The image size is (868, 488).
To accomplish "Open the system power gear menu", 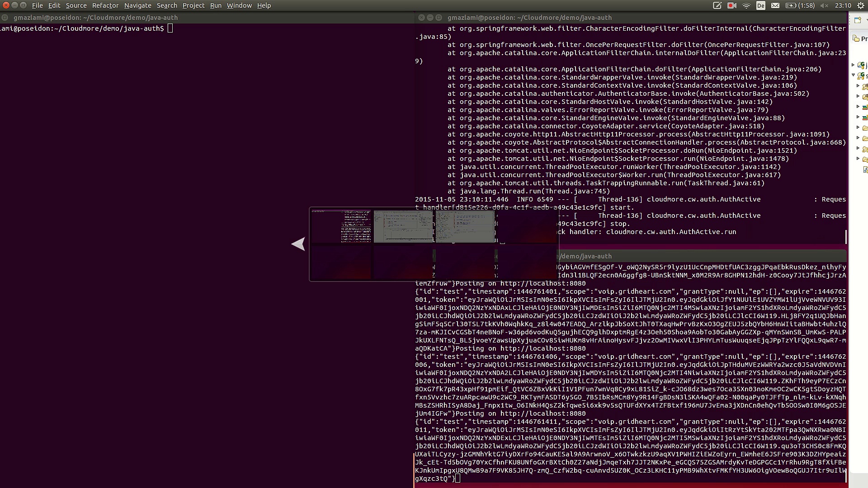I will coord(861,5).
